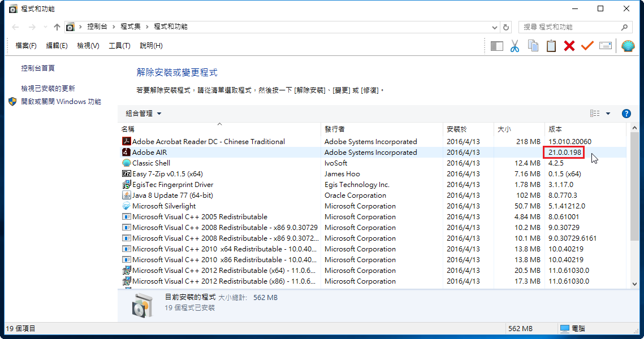This screenshot has height=339, width=644.
Task: Click the change view layout icon
Action: pos(595,114)
